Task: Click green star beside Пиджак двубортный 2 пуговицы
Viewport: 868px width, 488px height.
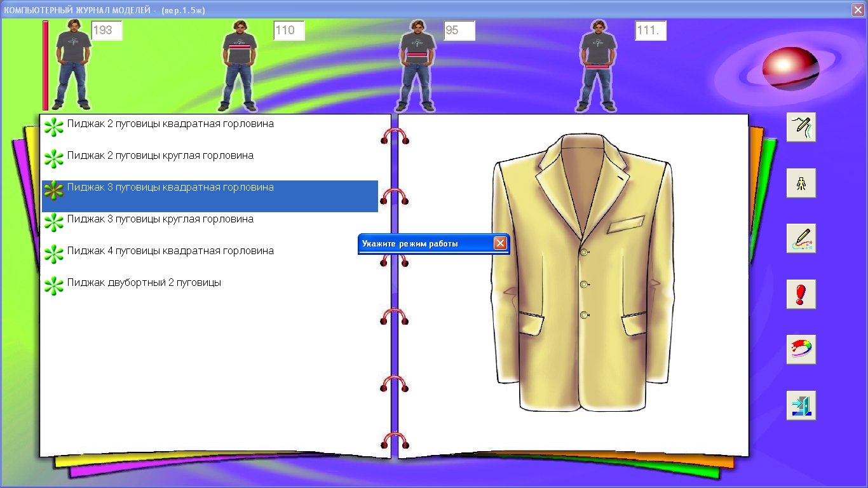Action: (54, 285)
